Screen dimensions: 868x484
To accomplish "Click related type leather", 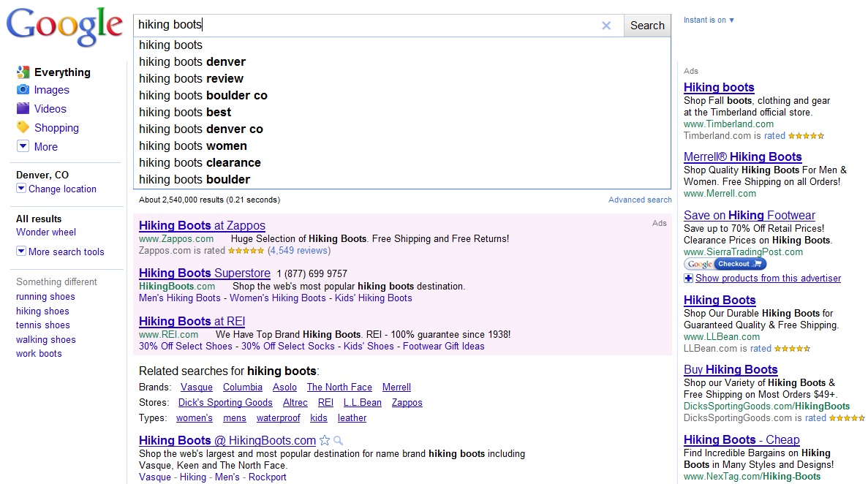I will click(x=352, y=418).
